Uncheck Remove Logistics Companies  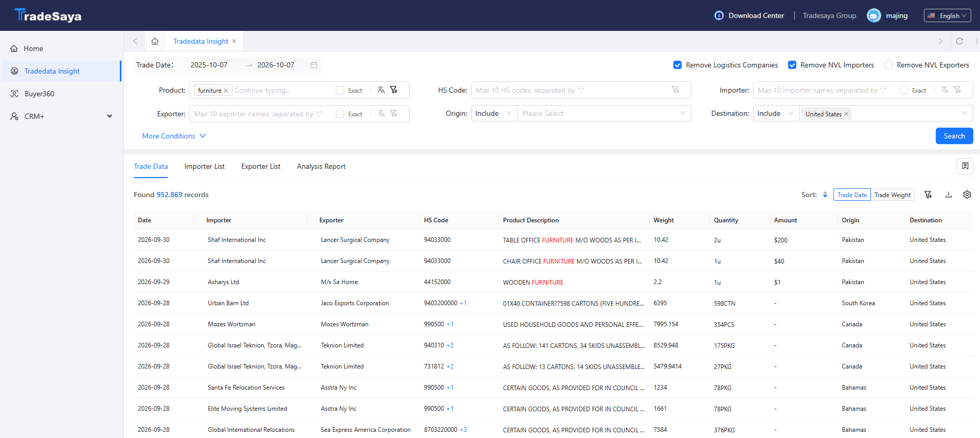[x=678, y=65]
